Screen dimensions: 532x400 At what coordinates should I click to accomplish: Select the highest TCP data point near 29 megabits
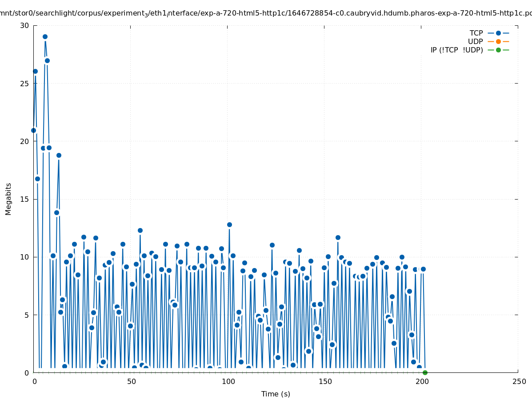click(x=45, y=36)
